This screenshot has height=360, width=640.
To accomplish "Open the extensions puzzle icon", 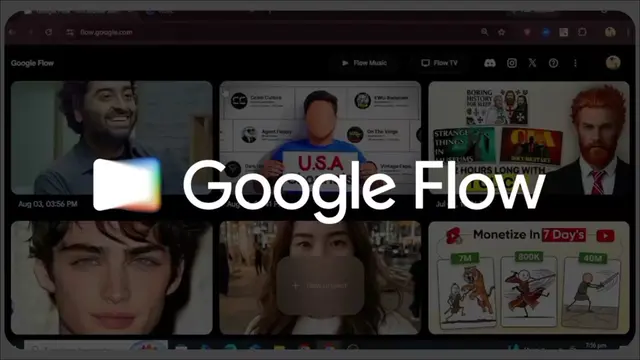I will pyautogui.click(x=582, y=32).
